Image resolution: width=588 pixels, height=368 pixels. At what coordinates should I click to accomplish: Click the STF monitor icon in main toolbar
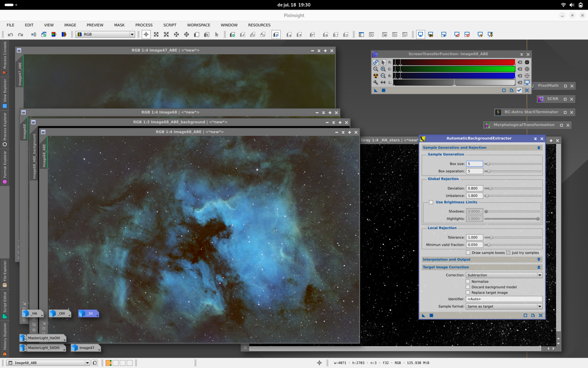[420, 34]
